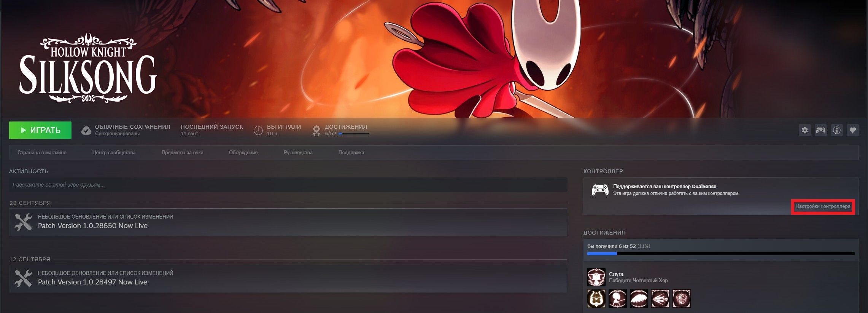The width and height of the screenshot is (868, 313).
Task: Focus the 'Расскажите об этой игре друзьям' field
Action: [x=288, y=185]
